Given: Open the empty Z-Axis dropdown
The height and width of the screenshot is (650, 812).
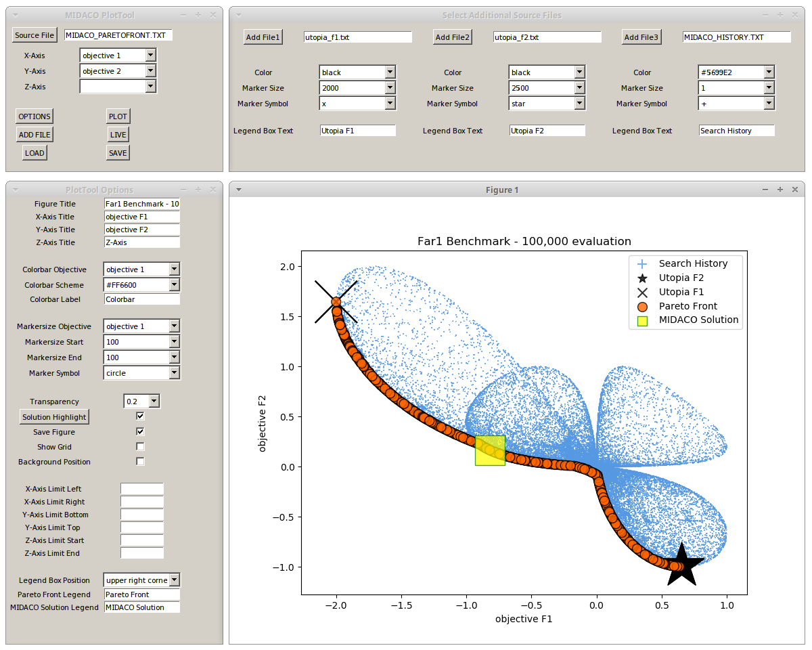Looking at the screenshot, I should pos(151,86).
